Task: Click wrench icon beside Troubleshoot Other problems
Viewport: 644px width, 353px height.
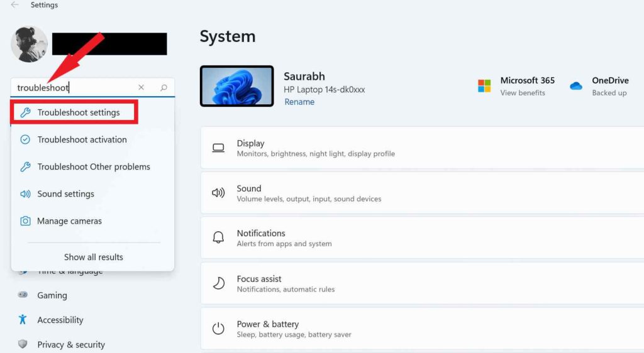Action: [25, 167]
